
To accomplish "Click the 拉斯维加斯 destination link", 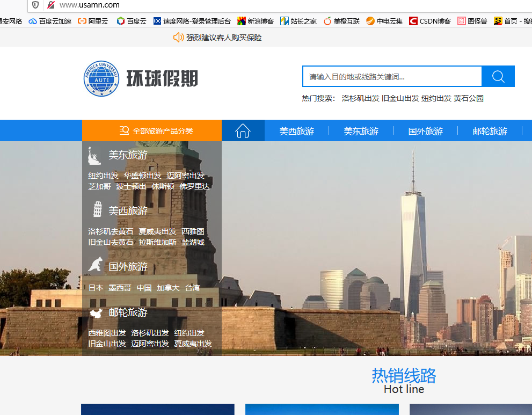I will pyautogui.click(x=157, y=242).
